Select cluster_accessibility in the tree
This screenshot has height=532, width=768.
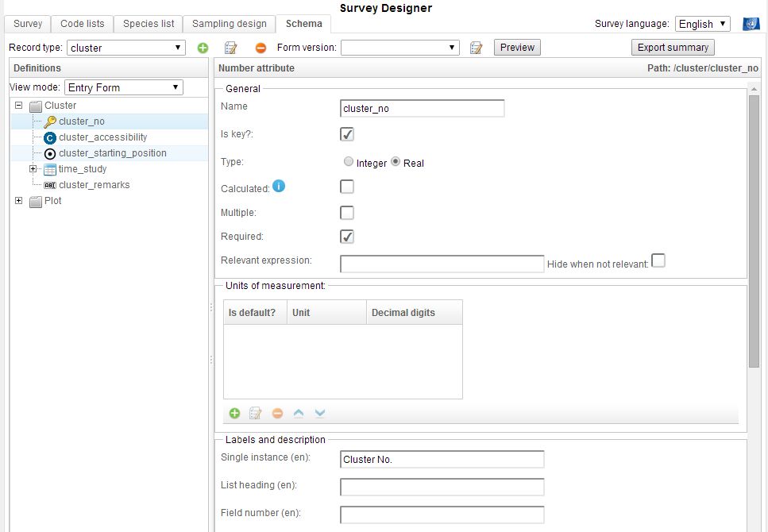point(103,137)
